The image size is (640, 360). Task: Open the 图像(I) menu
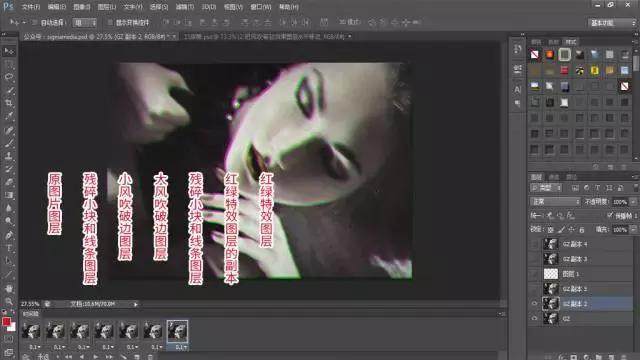(x=82, y=7)
